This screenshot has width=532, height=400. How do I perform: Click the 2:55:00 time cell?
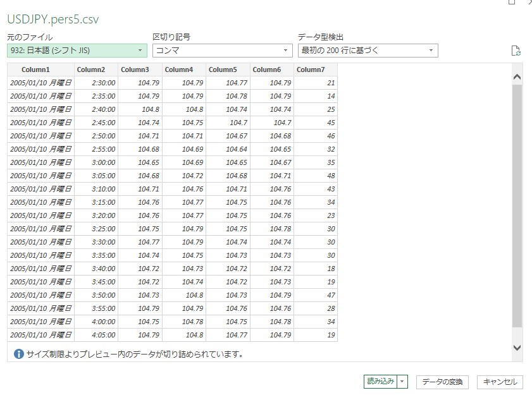96,149
